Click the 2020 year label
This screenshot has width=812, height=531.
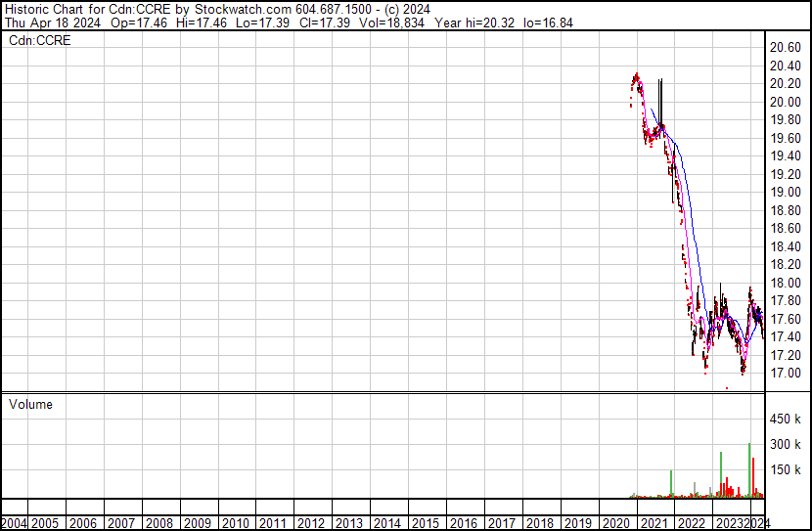coord(613,523)
